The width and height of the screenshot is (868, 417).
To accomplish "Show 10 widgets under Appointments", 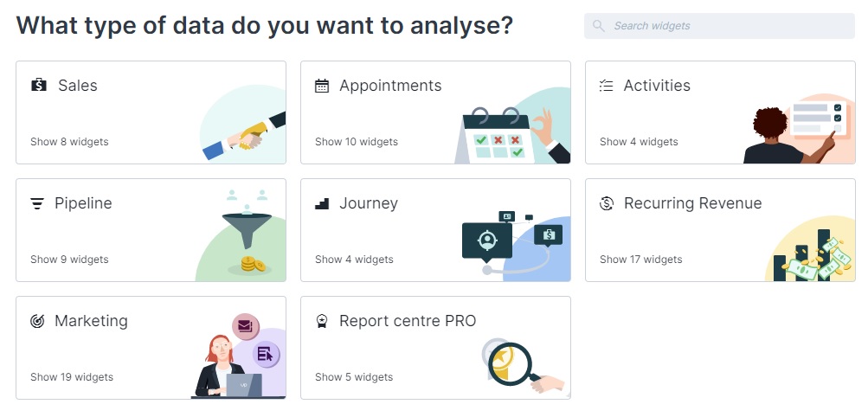I will [357, 142].
